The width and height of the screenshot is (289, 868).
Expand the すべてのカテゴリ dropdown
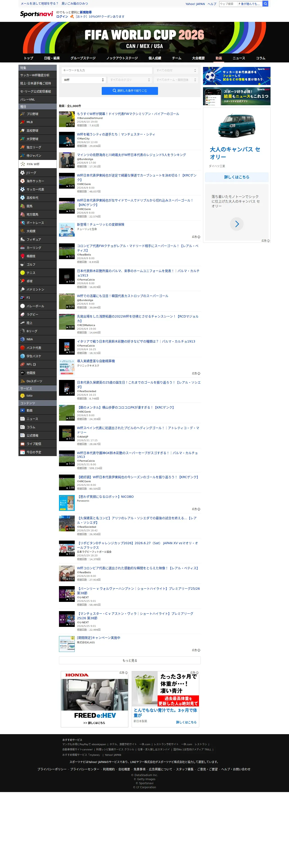tap(130, 80)
